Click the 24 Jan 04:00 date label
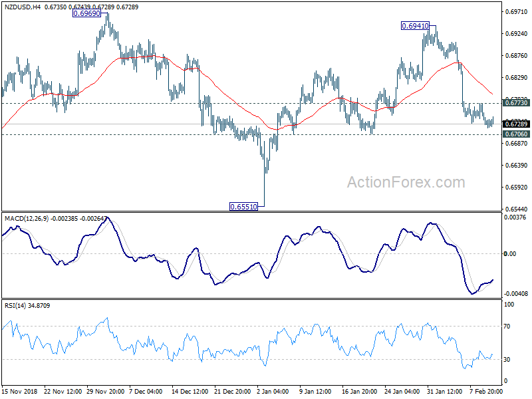The image size is (532, 399). coord(402,392)
